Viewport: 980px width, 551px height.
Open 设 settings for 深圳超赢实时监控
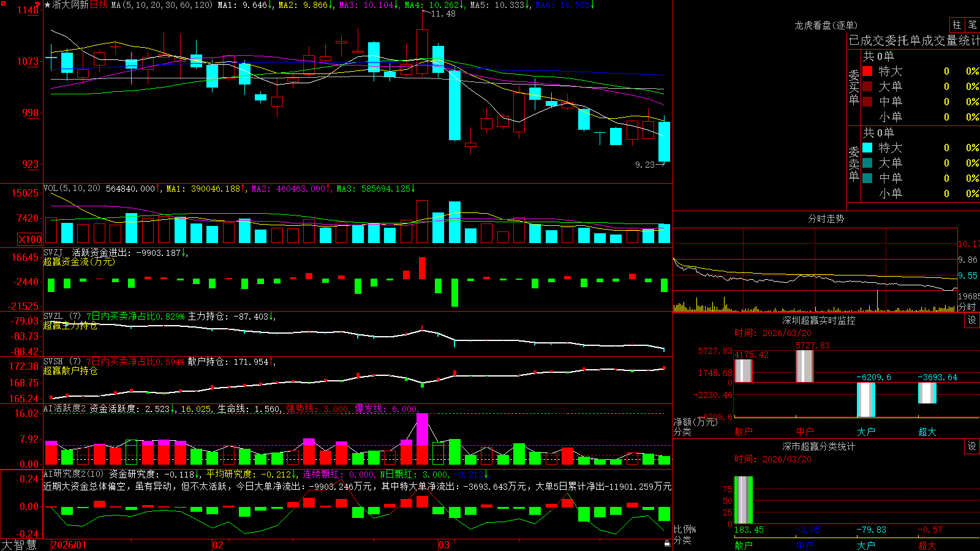[x=972, y=320]
